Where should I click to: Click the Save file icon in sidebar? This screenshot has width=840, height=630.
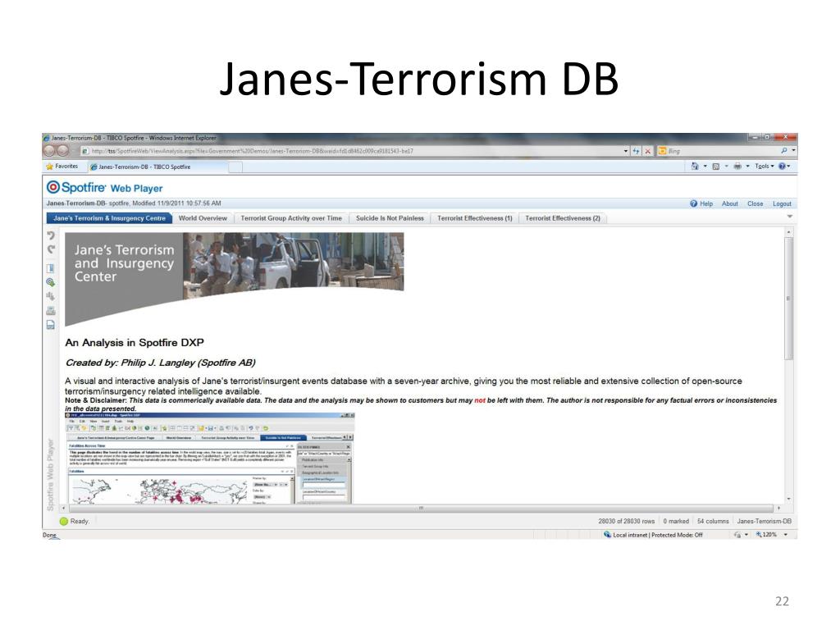50,325
